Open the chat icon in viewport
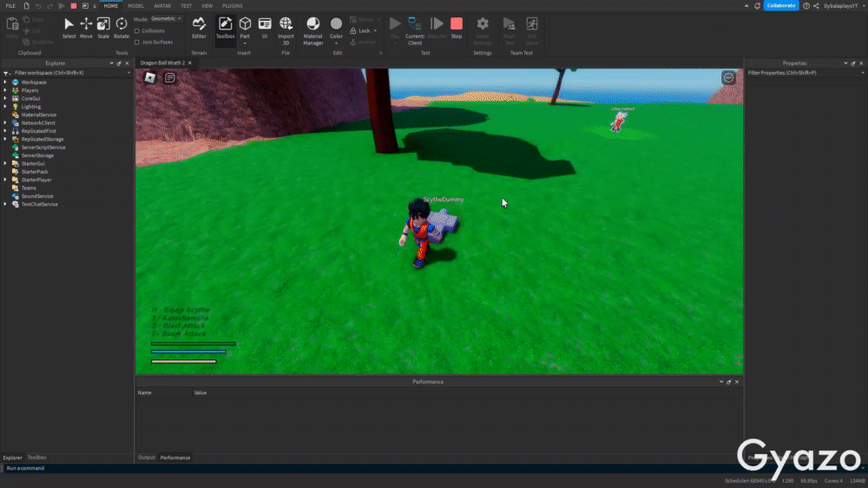The width and height of the screenshot is (868, 488). point(170,77)
